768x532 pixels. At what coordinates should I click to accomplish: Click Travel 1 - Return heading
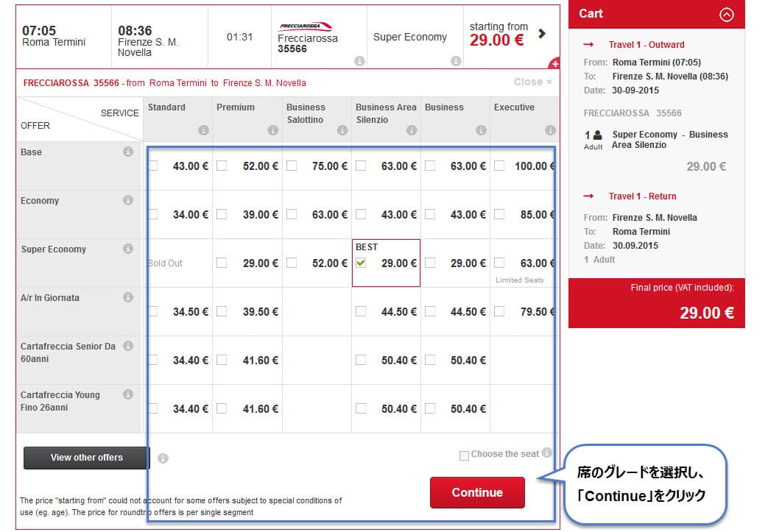(642, 196)
